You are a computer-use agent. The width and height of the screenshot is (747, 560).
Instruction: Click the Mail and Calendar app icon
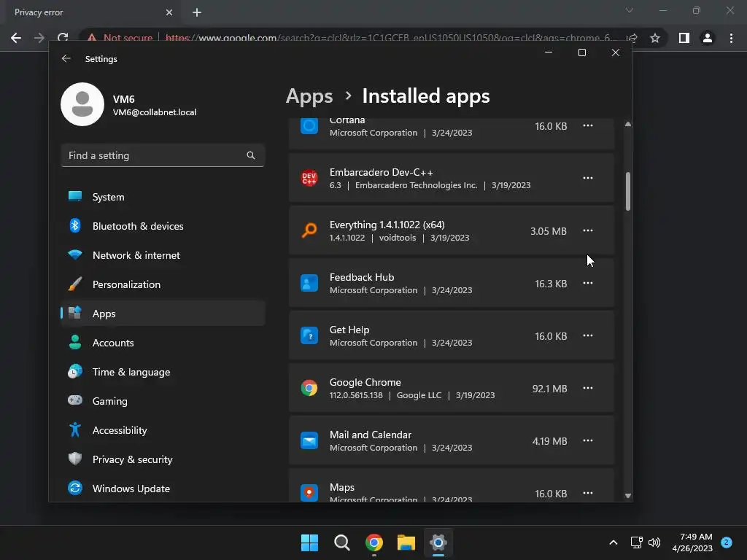(309, 440)
